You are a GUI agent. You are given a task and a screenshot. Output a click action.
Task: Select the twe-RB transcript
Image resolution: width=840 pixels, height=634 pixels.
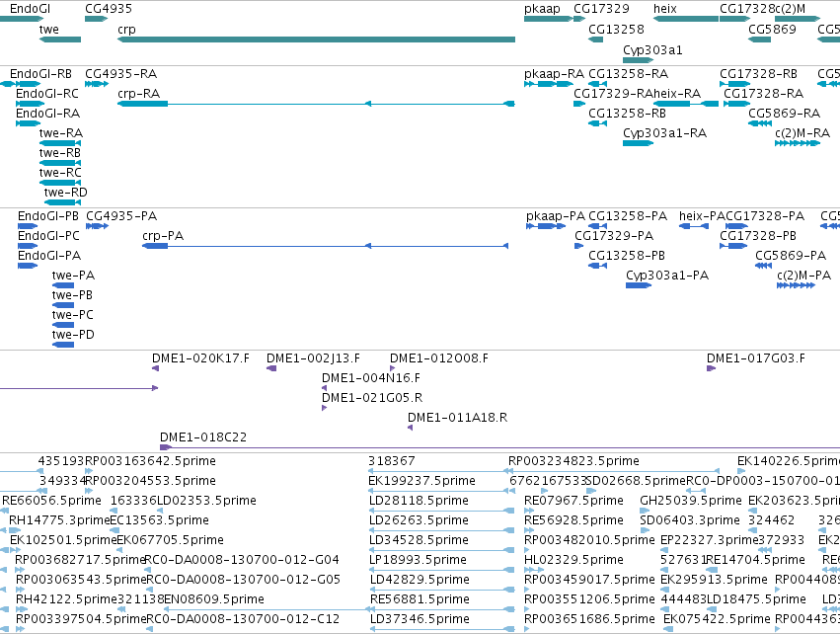60,163
